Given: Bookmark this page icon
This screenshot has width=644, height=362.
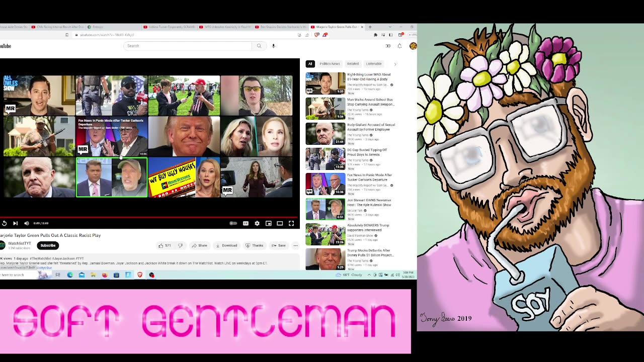Looking at the screenshot, I should [66, 35].
